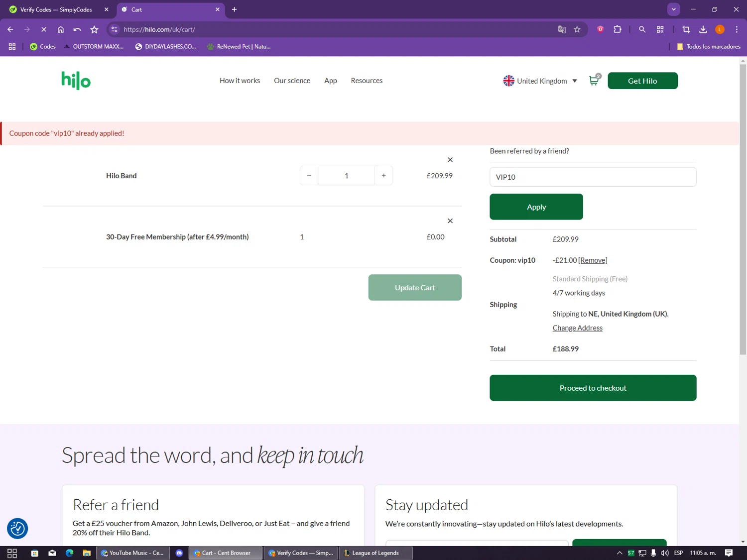Screen dimensions: 747x560
Task: Open the browser three-dot menu
Action: click(737, 29)
